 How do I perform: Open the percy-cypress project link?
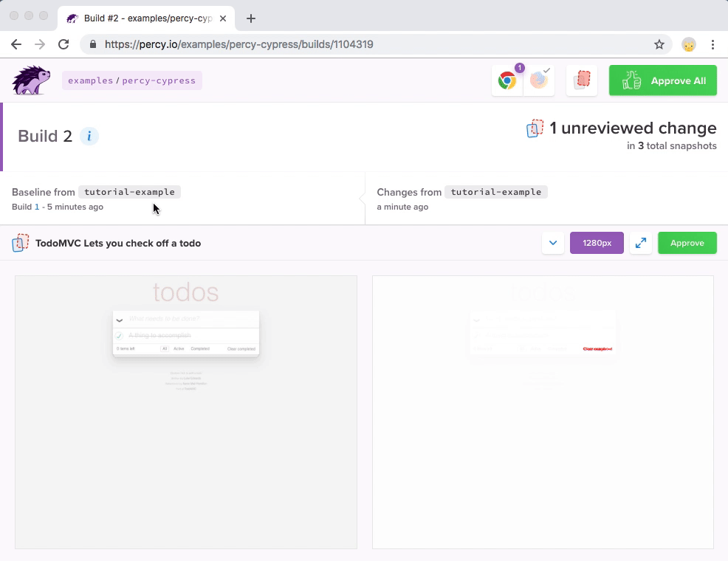159,80
